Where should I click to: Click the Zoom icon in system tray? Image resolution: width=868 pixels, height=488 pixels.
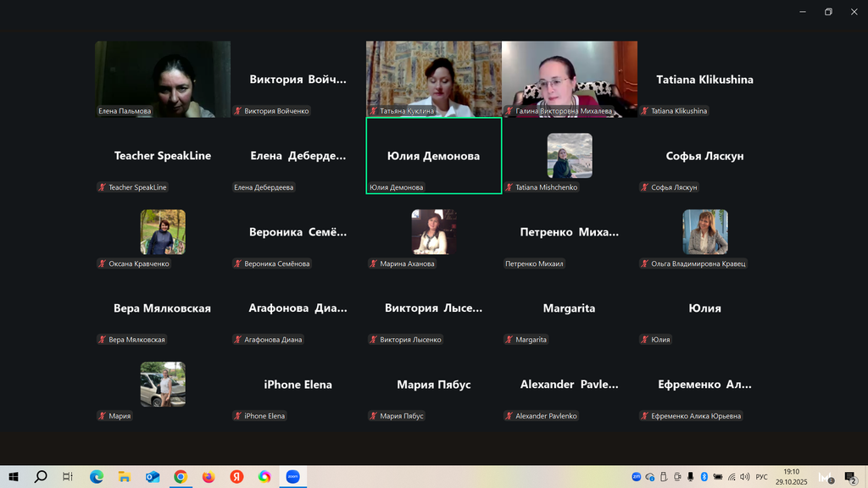[637, 477]
